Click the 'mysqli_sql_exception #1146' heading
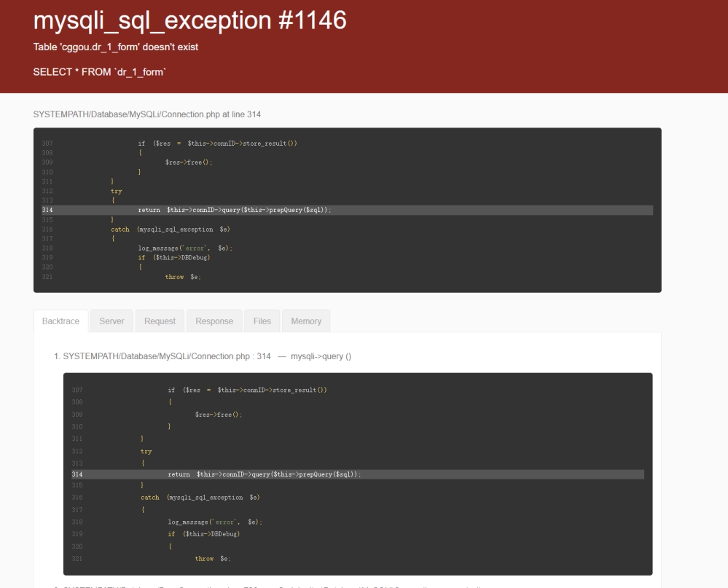The image size is (728, 588). tap(190, 20)
